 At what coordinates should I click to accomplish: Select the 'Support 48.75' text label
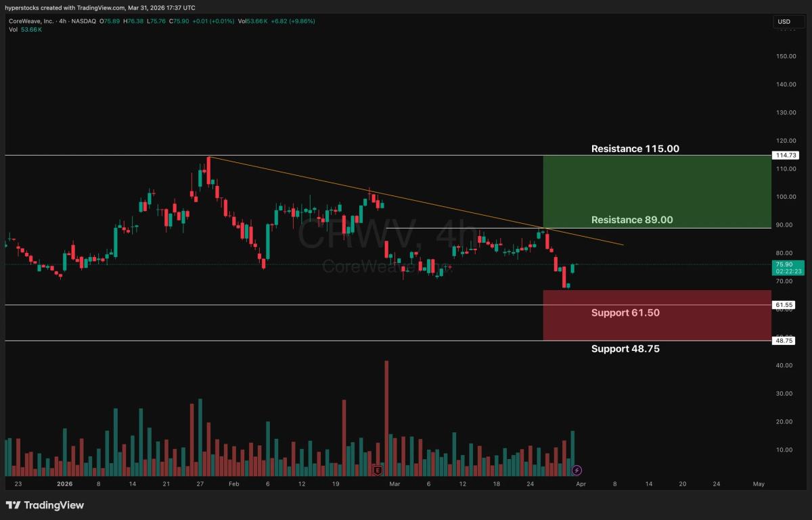625,349
